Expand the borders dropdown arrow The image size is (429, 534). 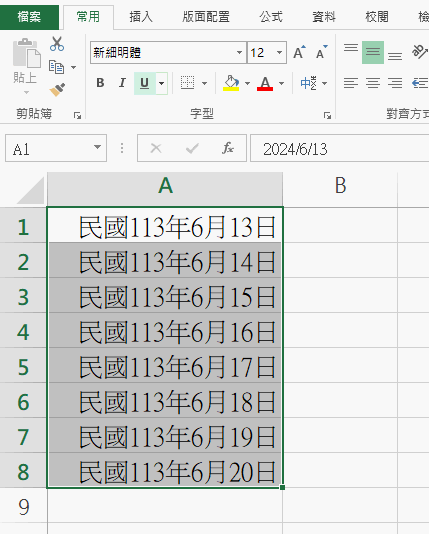[x=204, y=83]
